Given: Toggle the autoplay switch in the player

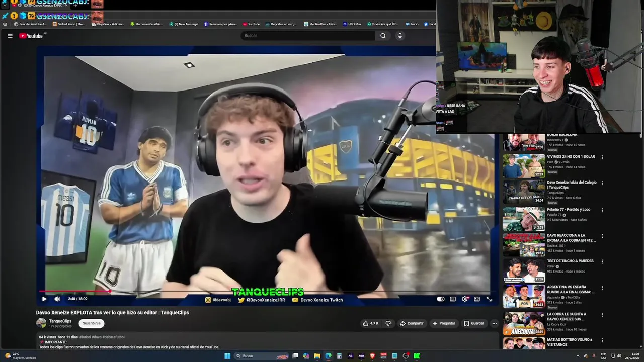Looking at the screenshot, I should click(441, 299).
